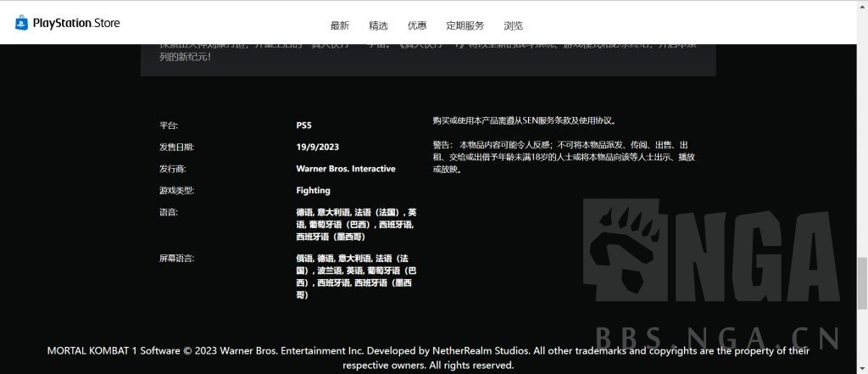Select the 19/9/2023 release date
868x374 pixels.
pos(318,147)
